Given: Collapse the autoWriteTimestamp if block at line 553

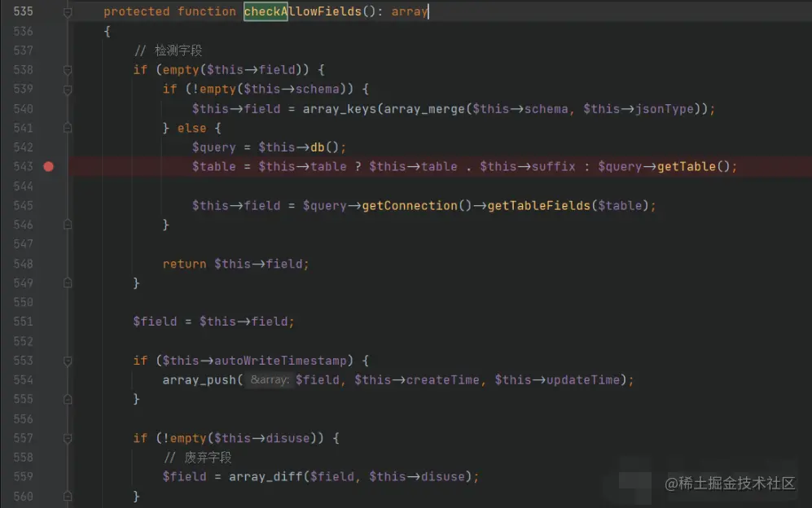Looking at the screenshot, I should (x=68, y=361).
